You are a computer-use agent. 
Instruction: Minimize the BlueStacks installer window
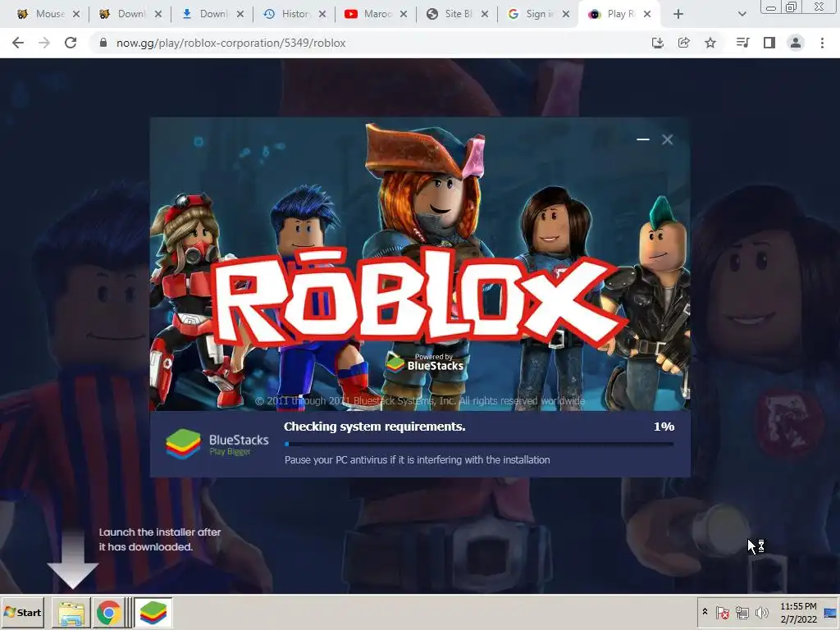point(643,139)
